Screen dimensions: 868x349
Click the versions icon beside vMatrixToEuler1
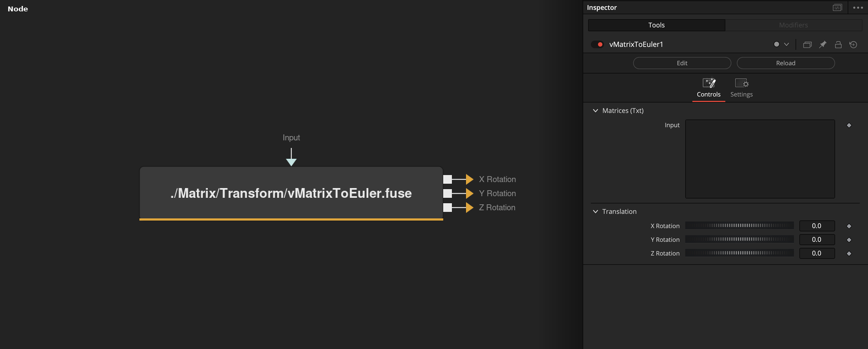[x=807, y=44]
